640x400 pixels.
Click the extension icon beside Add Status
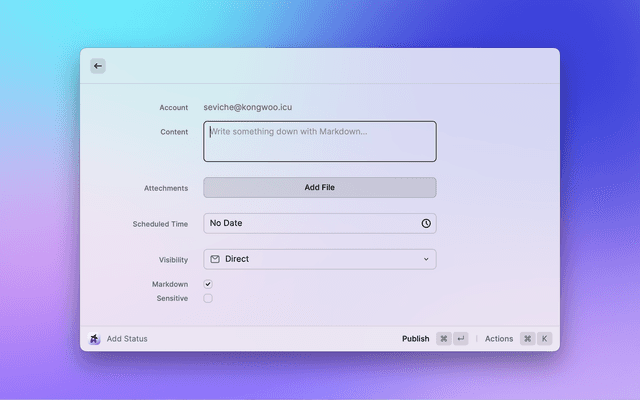pos(95,339)
